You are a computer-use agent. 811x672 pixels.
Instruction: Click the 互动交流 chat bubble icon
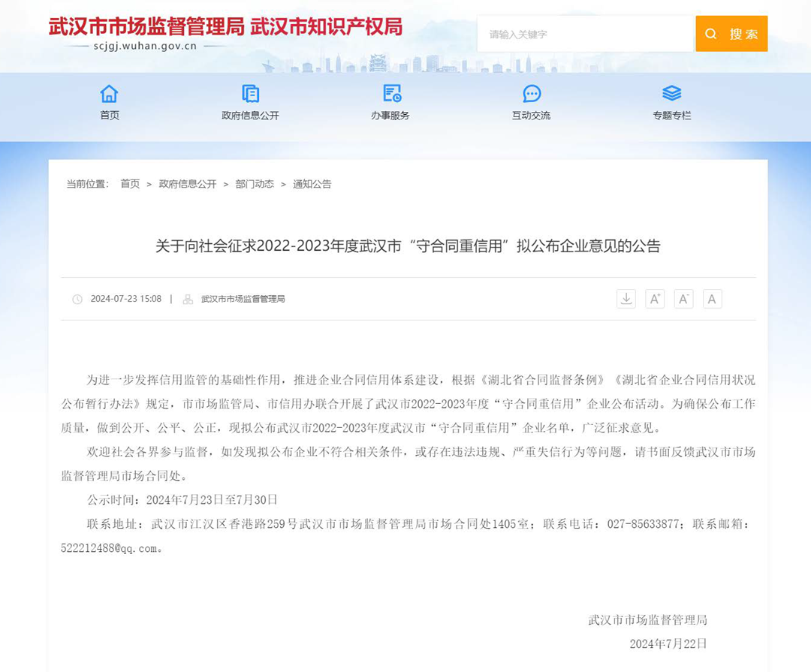pos(532,94)
